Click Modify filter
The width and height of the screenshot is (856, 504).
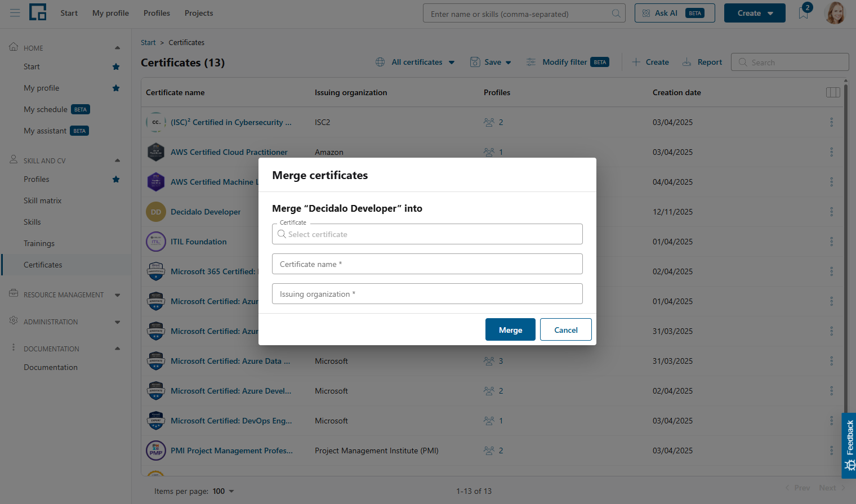[x=567, y=63]
